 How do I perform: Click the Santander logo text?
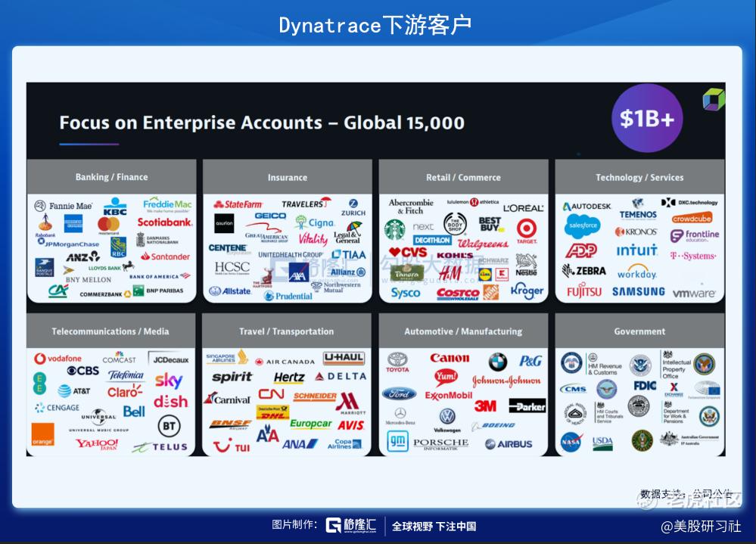[166, 256]
